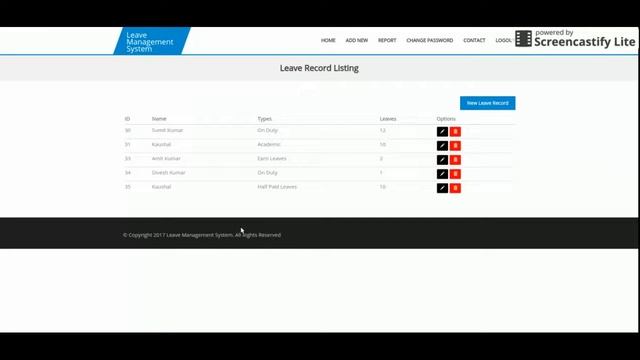Click the Leave Management System logo
This screenshot has height=360, width=640.
151,41
